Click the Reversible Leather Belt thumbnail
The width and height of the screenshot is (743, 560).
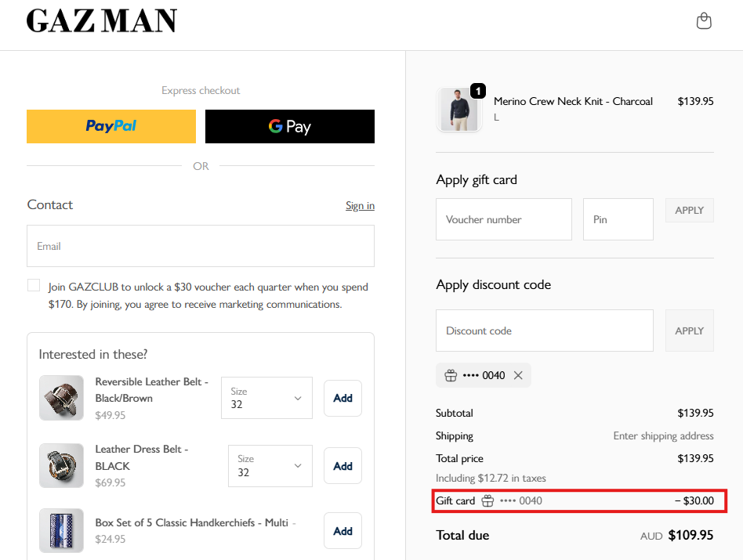[x=61, y=398]
